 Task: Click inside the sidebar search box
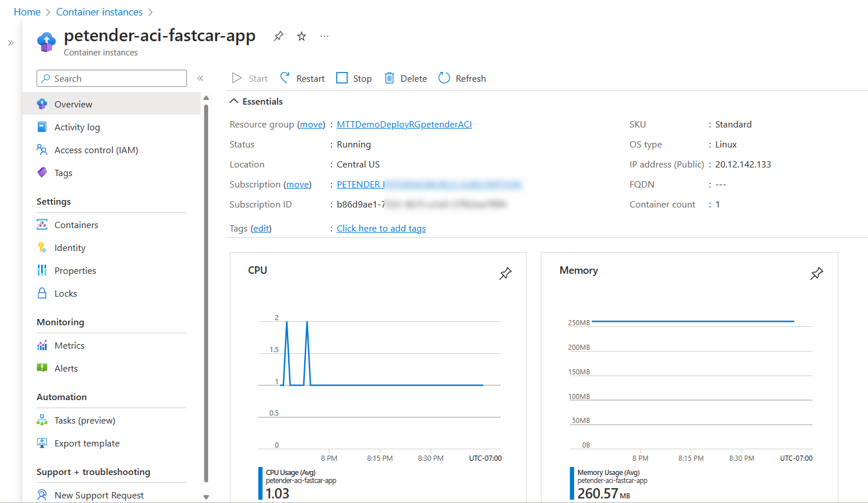[x=112, y=78]
